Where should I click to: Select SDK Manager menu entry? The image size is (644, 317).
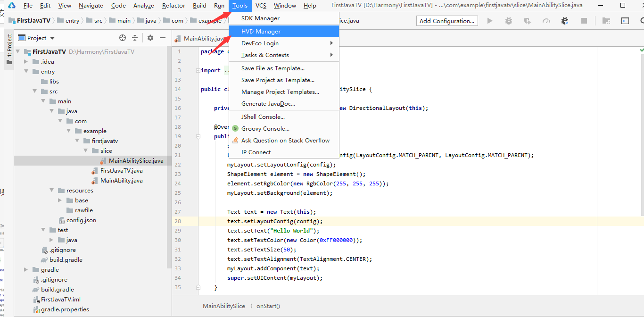pos(284,18)
